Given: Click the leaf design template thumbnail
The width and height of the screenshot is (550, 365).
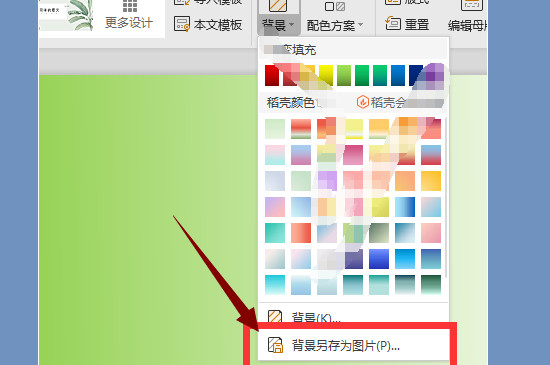Looking at the screenshot, I should (66, 15).
